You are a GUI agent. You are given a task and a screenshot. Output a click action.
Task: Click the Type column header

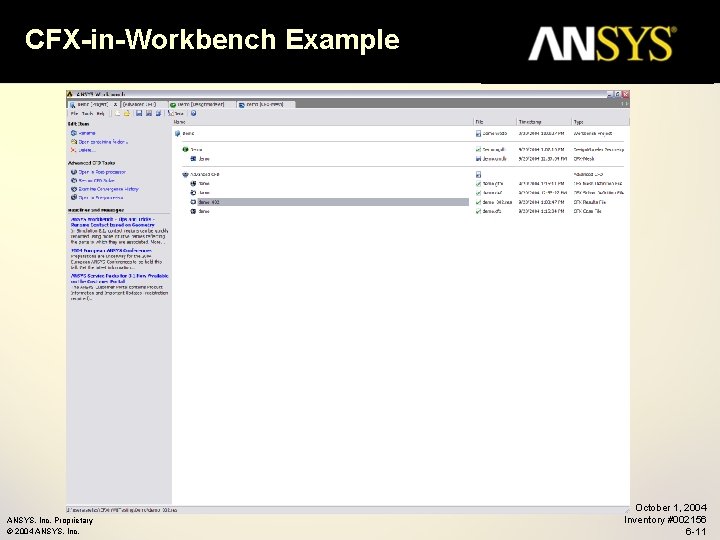tap(600, 122)
